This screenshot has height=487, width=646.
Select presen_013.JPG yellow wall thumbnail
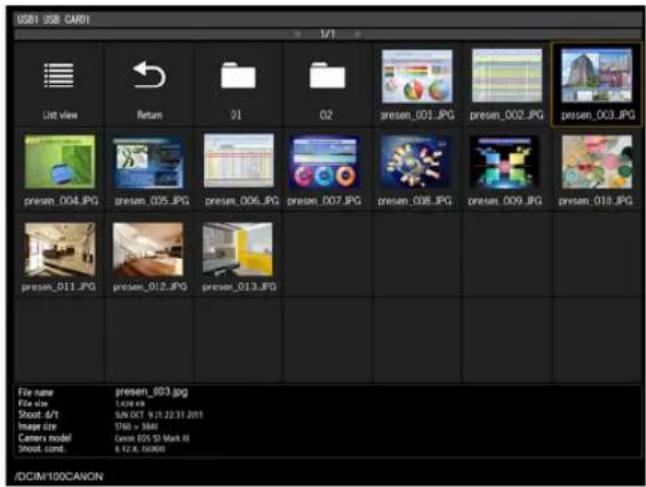237,250
